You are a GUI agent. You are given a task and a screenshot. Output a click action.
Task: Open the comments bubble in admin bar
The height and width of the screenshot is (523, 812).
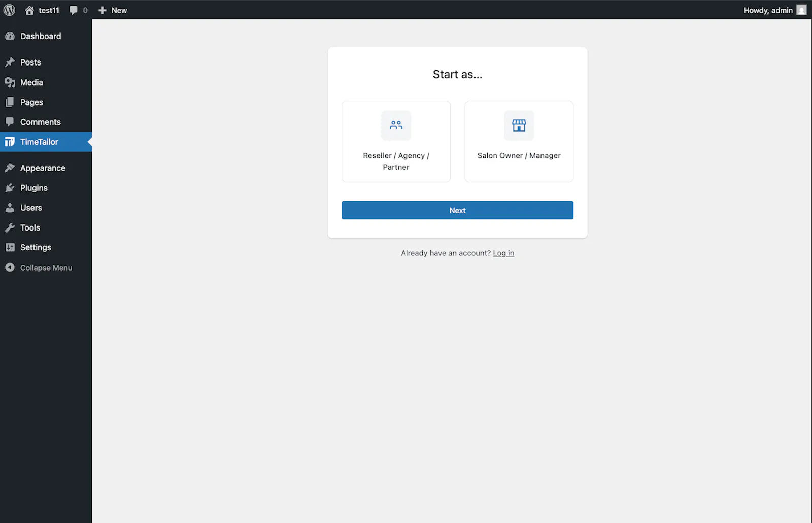point(74,10)
